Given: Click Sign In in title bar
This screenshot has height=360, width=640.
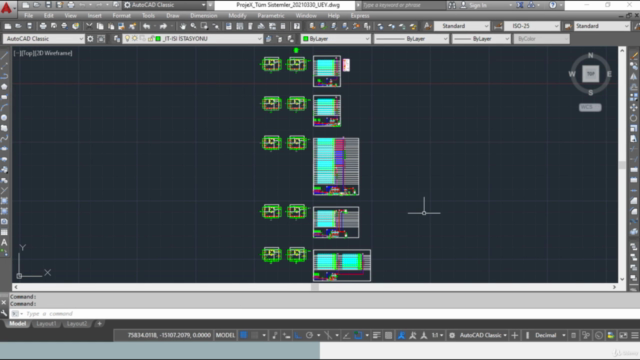Looking at the screenshot, I should coord(478,5).
